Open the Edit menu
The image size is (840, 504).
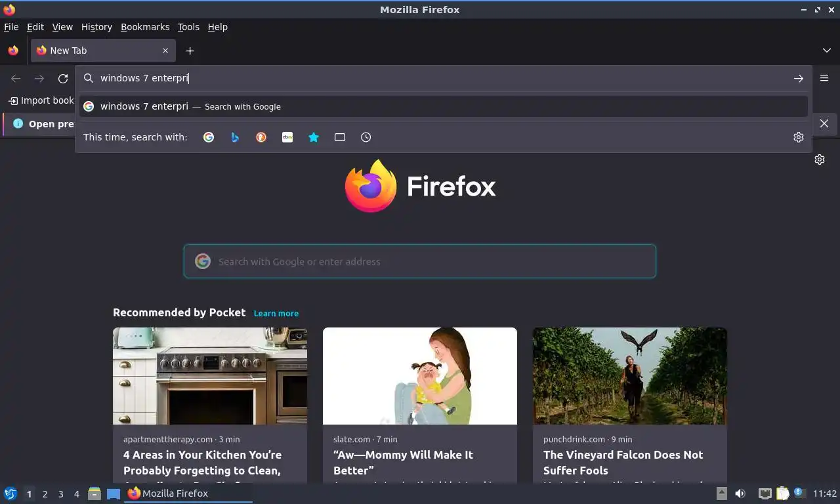pos(35,27)
